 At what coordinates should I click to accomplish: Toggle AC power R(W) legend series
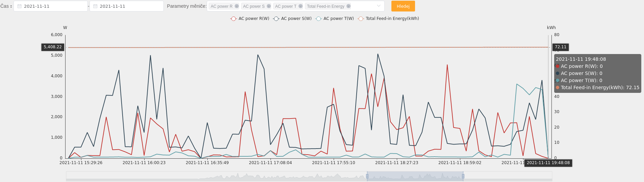250,19
